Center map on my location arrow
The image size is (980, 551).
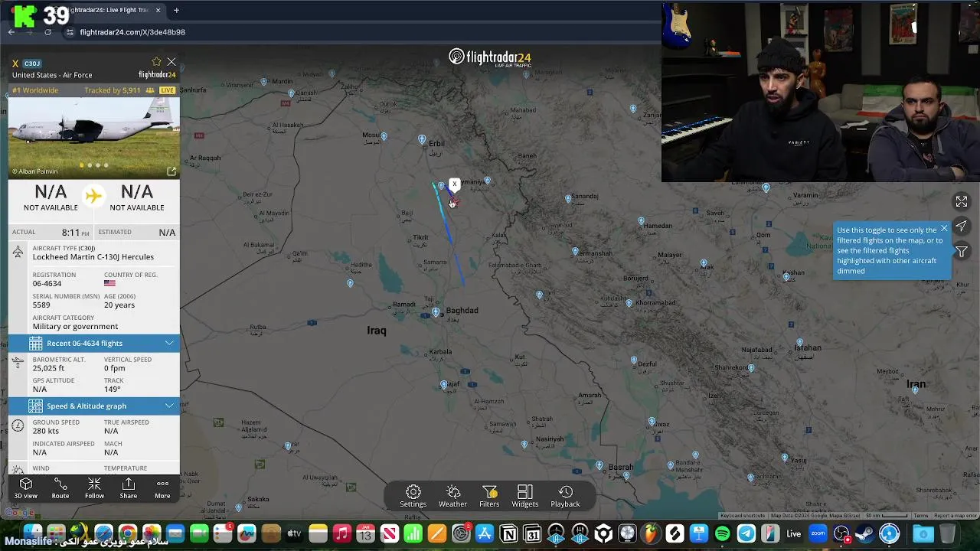(962, 227)
